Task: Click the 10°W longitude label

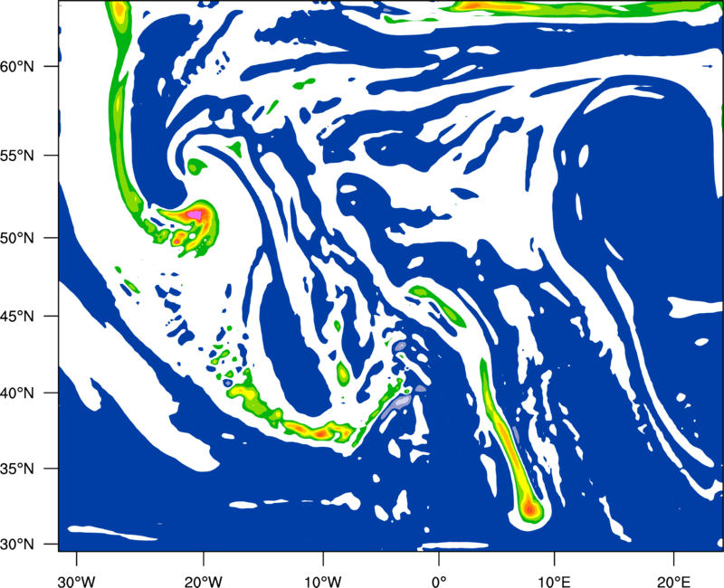Action: (x=323, y=581)
